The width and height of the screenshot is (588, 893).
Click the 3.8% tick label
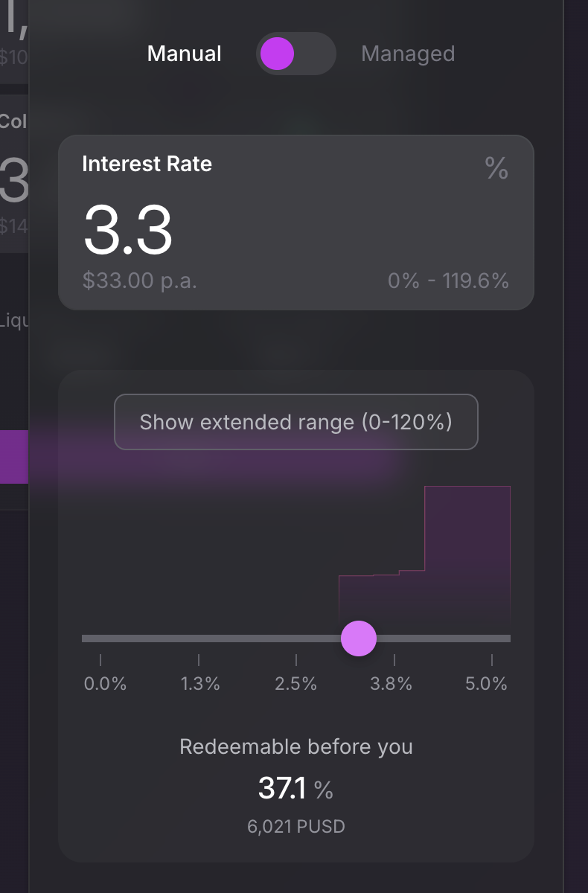(x=392, y=684)
